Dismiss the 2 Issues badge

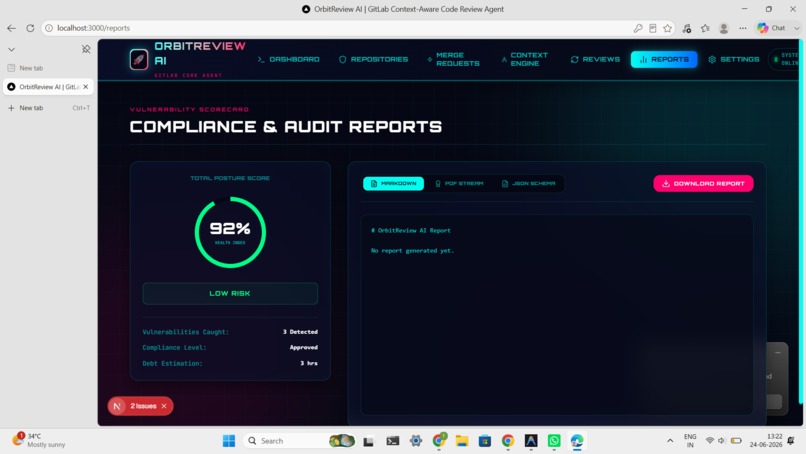pos(164,406)
